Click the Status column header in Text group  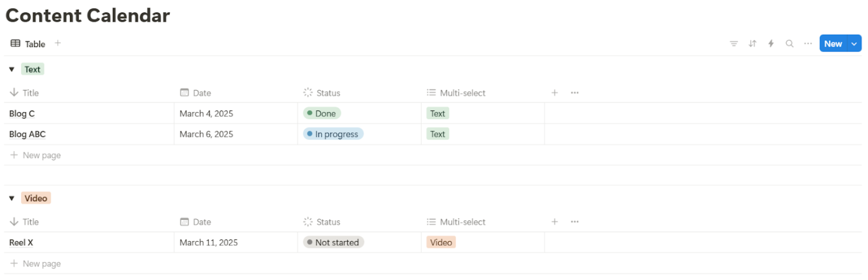(x=328, y=93)
